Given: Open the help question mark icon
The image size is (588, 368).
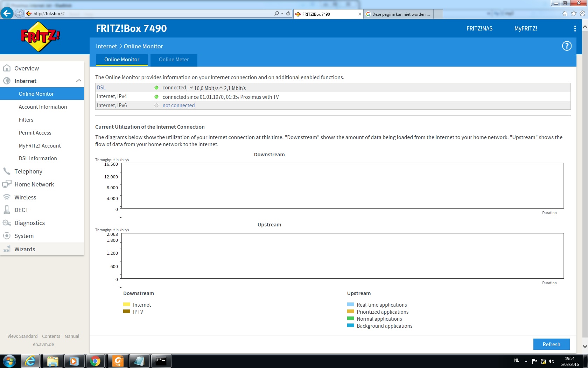Looking at the screenshot, I should [x=566, y=46].
